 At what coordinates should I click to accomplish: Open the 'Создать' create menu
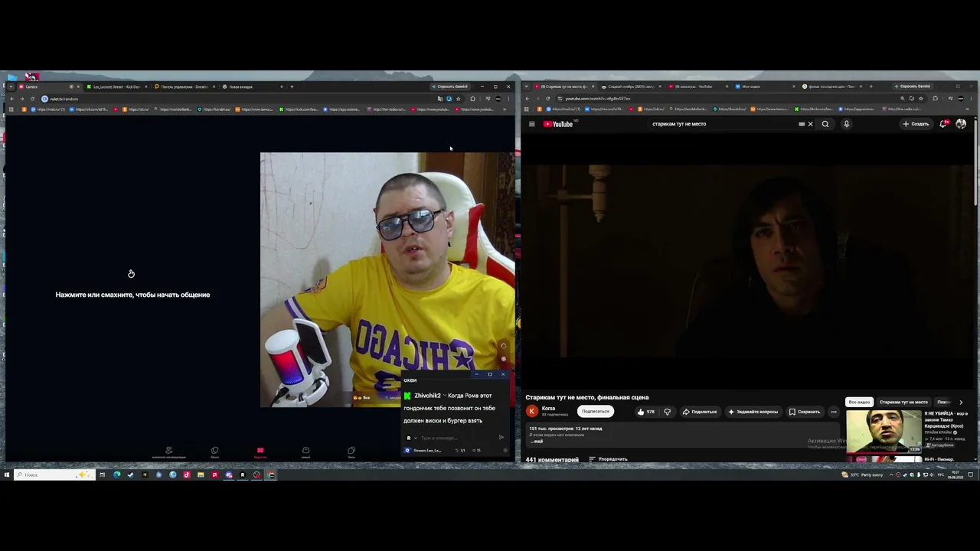point(916,124)
